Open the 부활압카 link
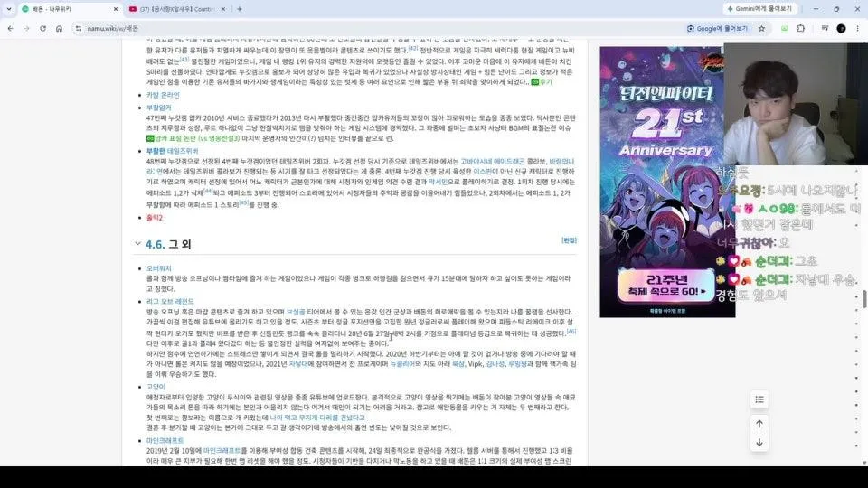The height and width of the screenshot is (488, 868). 159,108
